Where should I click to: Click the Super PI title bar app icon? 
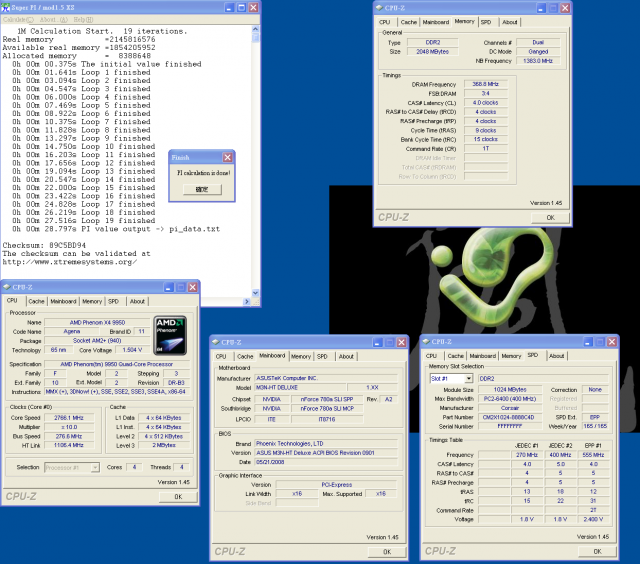click(6, 7)
